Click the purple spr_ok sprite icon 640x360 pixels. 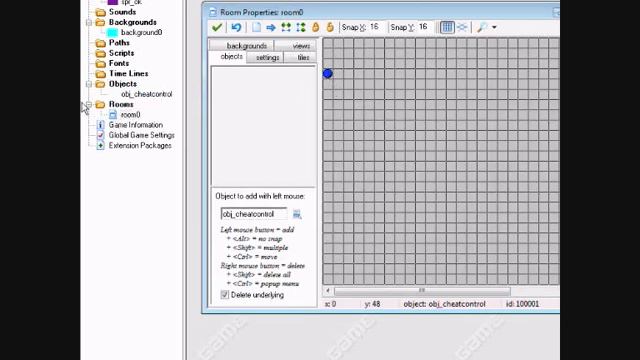coord(113,2)
